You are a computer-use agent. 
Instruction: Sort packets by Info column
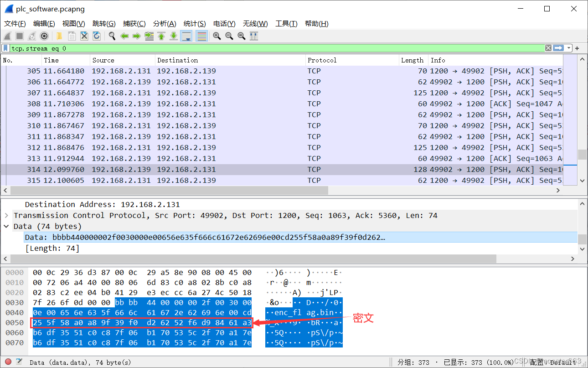pyautogui.click(x=496, y=60)
